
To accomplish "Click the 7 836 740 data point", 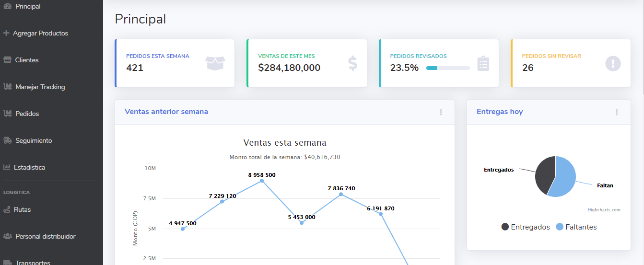I will (341, 194).
